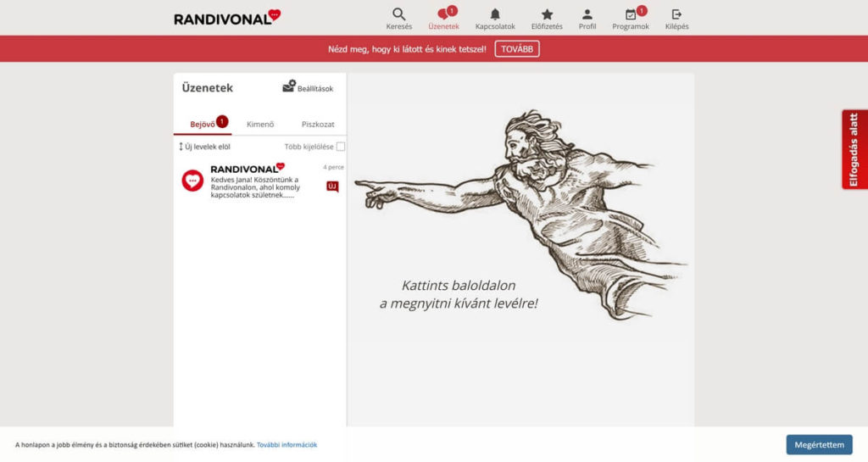Click the Megértettem cookie button
Image resolution: width=868 pixels, height=462 pixels.
coord(819,444)
